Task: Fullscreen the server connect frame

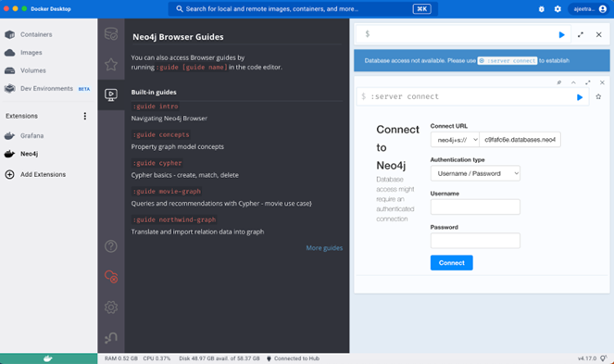Action: point(588,82)
